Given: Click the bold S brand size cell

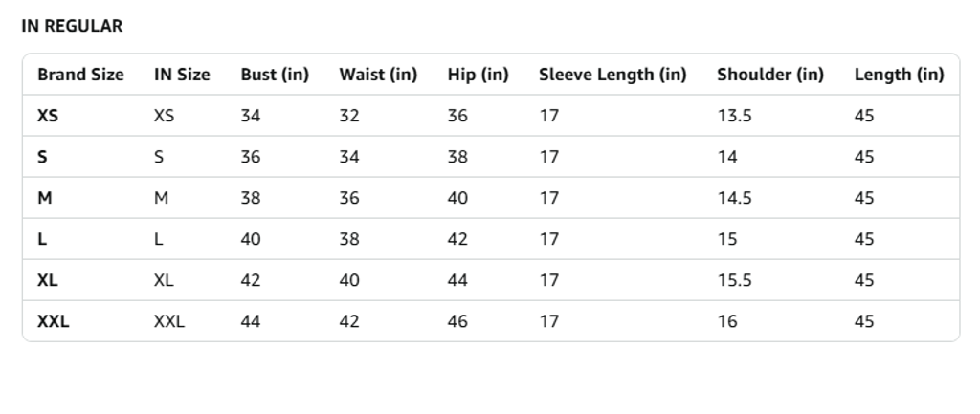Looking at the screenshot, I should pos(42,157).
